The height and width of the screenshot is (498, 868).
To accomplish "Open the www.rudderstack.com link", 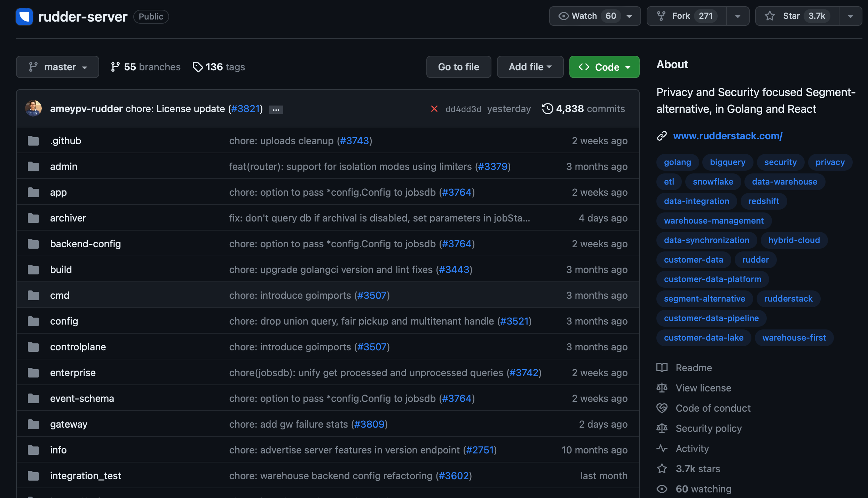I will pos(727,136).
